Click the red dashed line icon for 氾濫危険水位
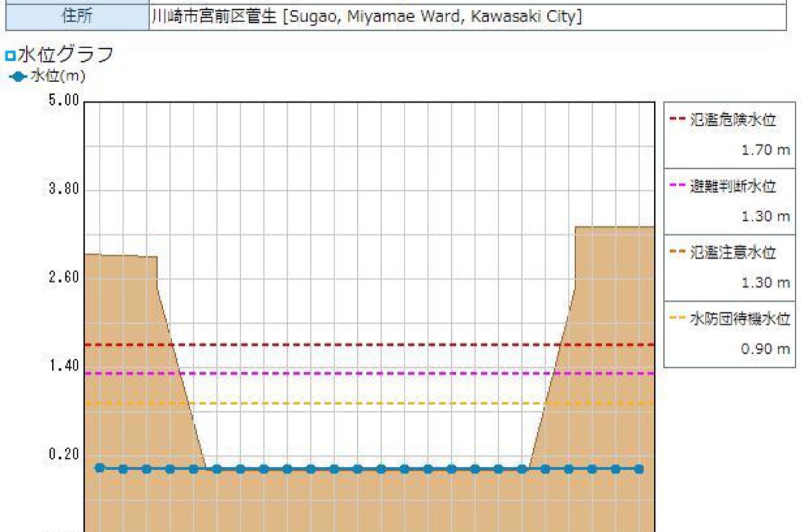This screenshot has width=801, height=532. [678, 121]
